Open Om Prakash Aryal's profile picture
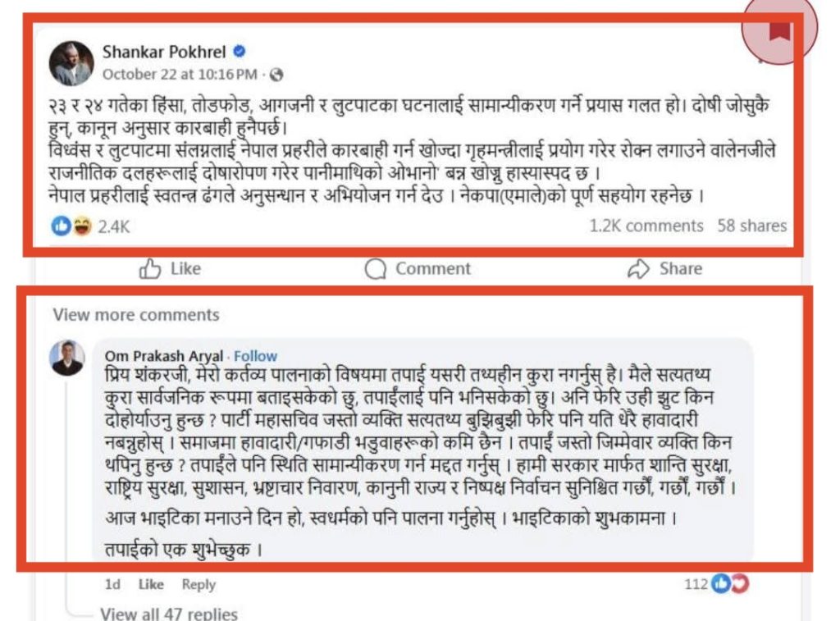The width and height of the screenshot is (840, 621). coord(67,358)
